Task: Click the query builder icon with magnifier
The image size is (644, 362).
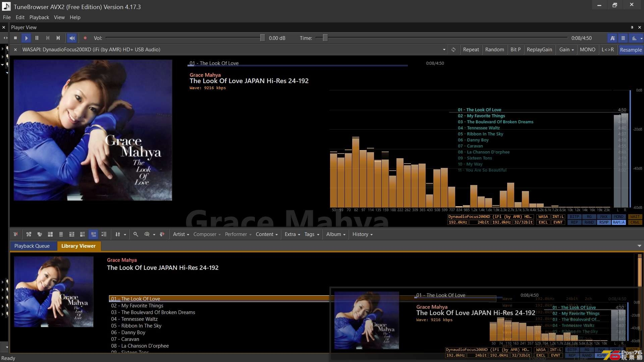Action: [x=147, y=234]
